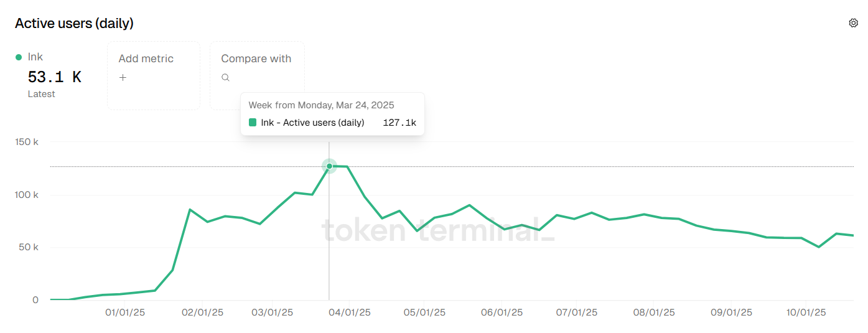Click the 10/01/25 x-axis date label
This screenshot has height=333, width=868.
click(x=806, y=312)
